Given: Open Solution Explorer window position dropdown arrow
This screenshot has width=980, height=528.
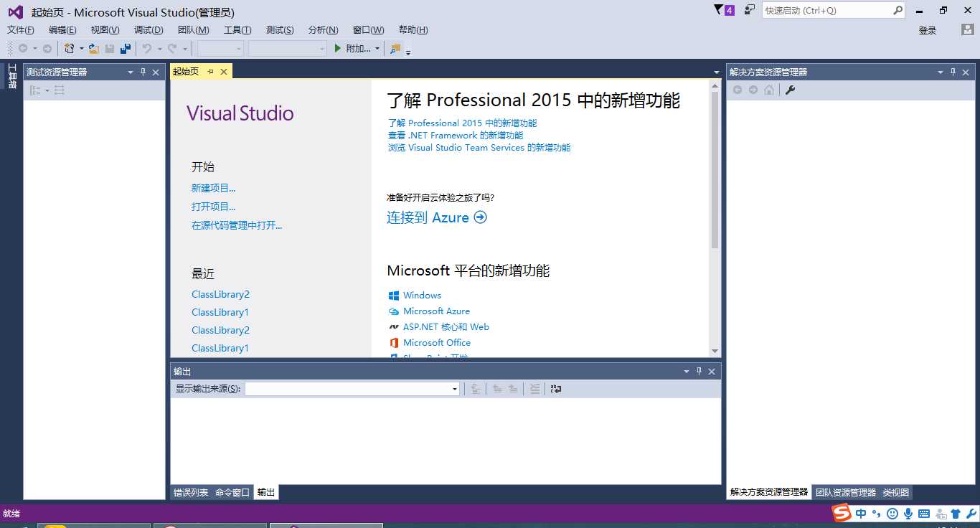Looking at the screenshot, I should pos(941,72).
